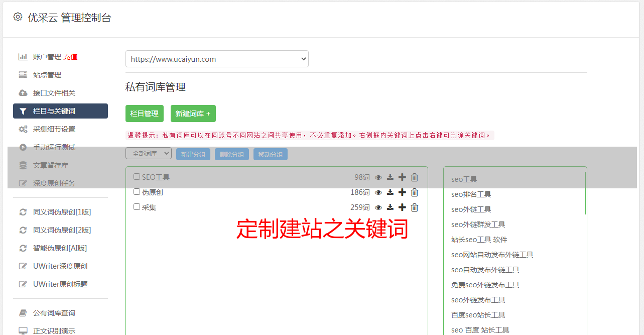The image size is (644, 335).
Task: Click the refresh icon for 同义词伪原创[2版]
Action: (23, 230)
